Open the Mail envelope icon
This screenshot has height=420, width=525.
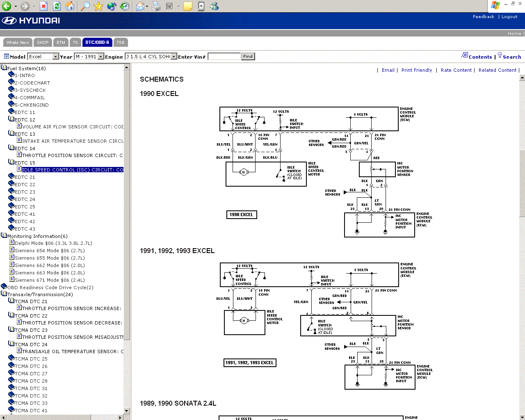tap(140, 6)
